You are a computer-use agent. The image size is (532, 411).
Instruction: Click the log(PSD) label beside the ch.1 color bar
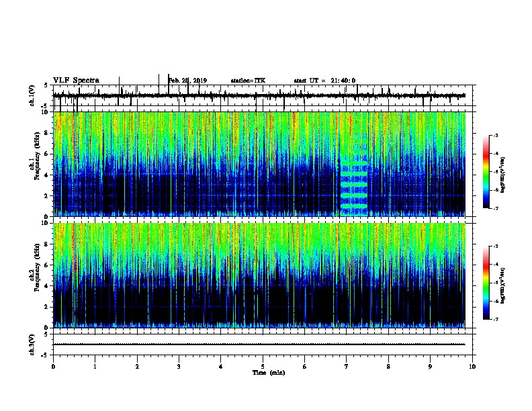coord(502,175)
